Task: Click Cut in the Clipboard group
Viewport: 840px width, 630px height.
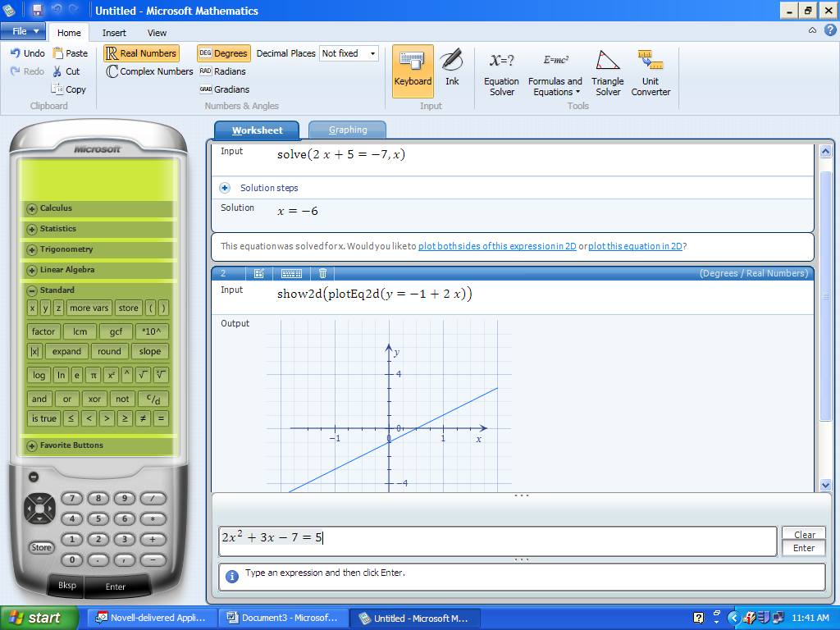Action: (66, 71)
